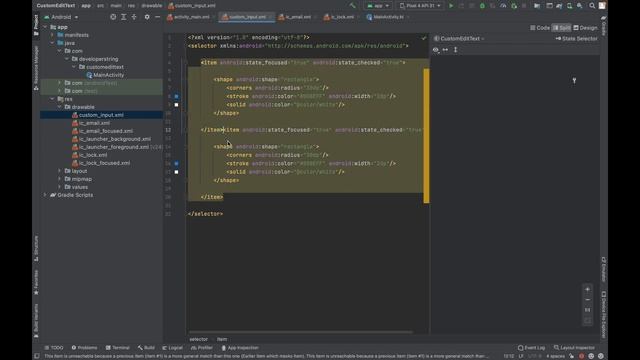Hide the Project panel with the minus icon
Image resolution: width=640 pixels, height=360 pixels.
tap(158, 17)
